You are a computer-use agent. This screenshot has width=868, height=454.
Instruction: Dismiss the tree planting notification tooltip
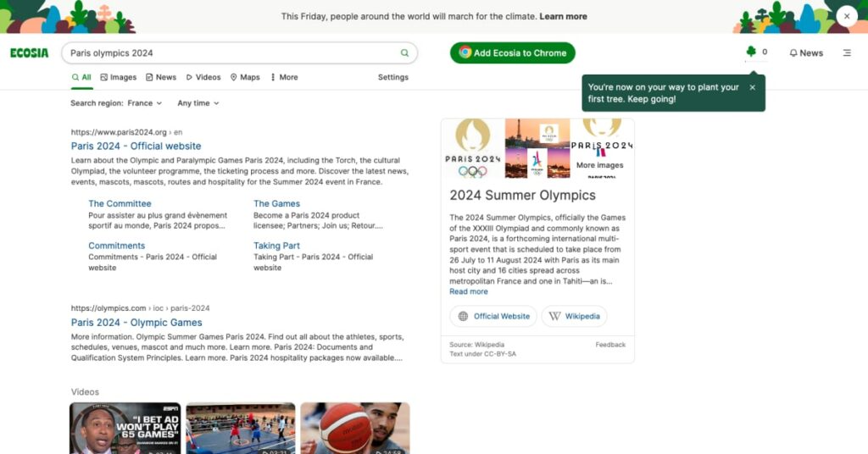(752, 87)
